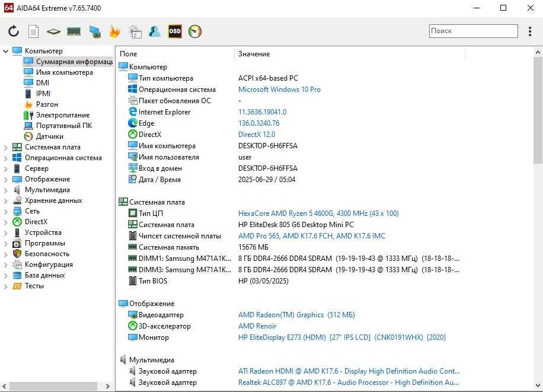
Task: Click the Тип BIOS chip icon
Action: (x=132, y=281)
